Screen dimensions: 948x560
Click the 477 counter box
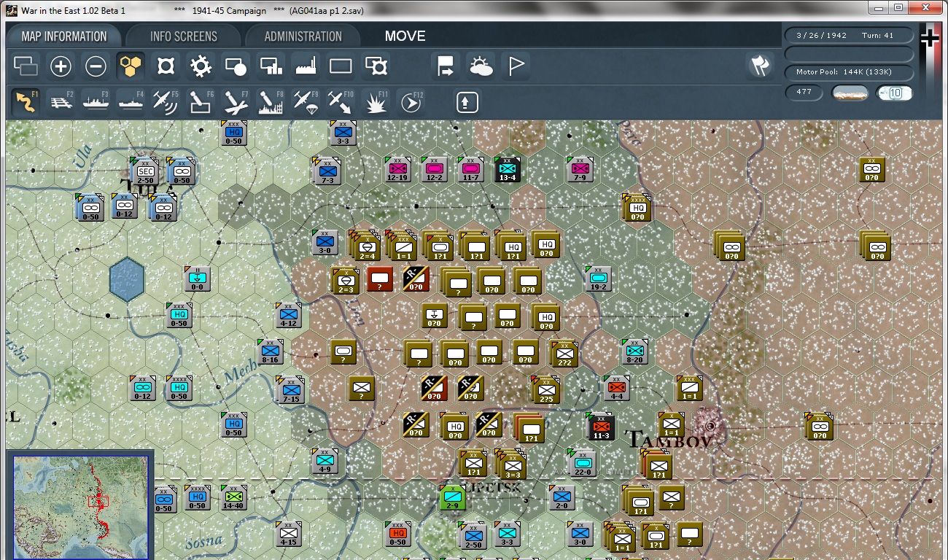[804, 93]
